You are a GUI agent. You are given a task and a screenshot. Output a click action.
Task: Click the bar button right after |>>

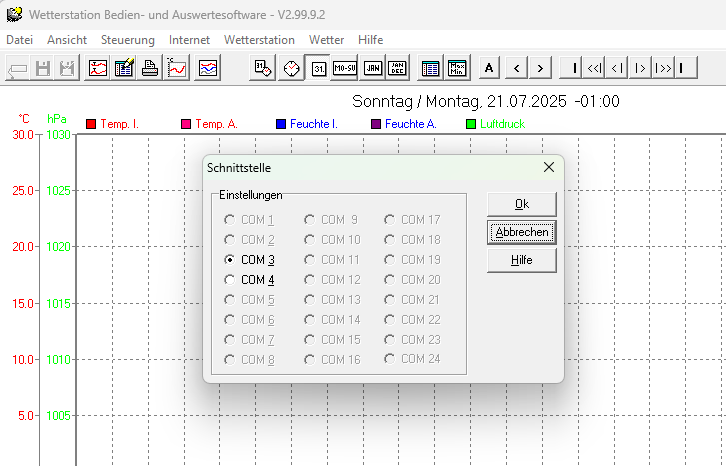pos(686,69)
